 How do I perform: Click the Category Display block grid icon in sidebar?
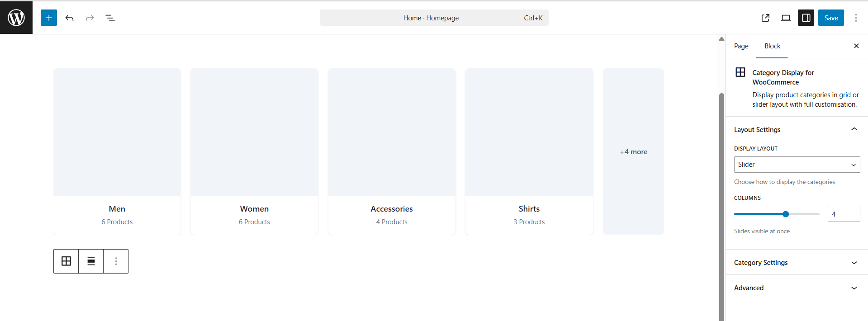[x=740, y=72]
